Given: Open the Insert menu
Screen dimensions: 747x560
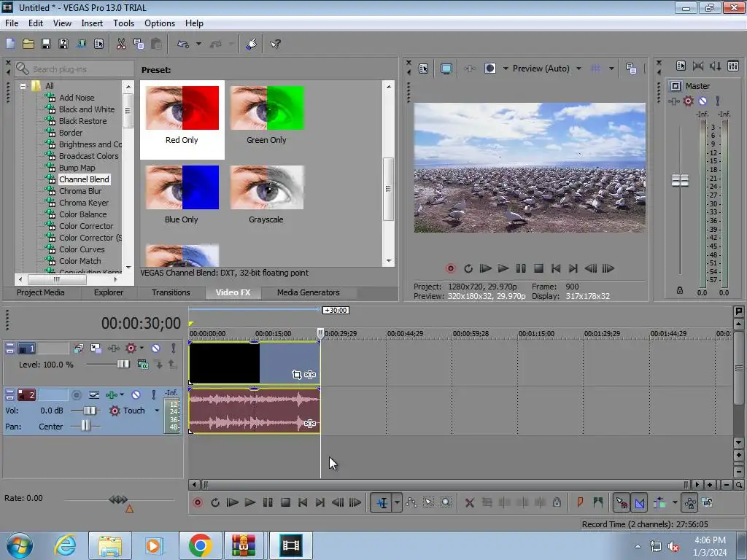Looking at the screenshot, I should coord(92,23).
